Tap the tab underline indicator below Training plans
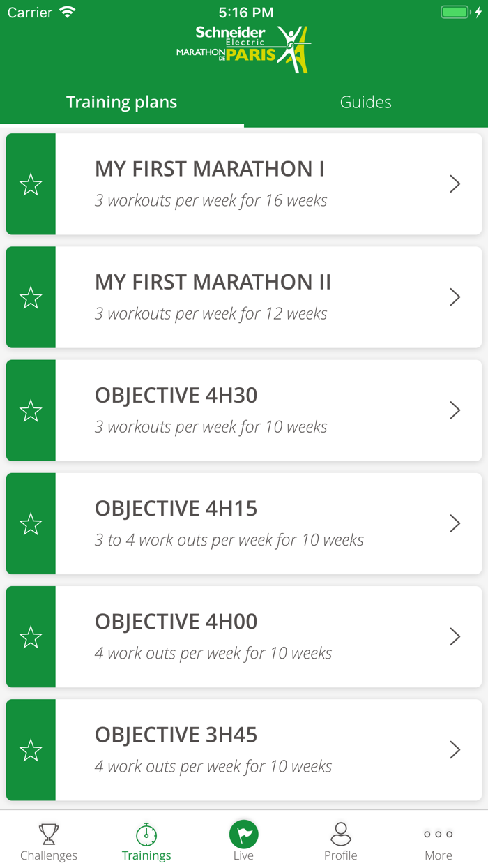 point(122,124)
